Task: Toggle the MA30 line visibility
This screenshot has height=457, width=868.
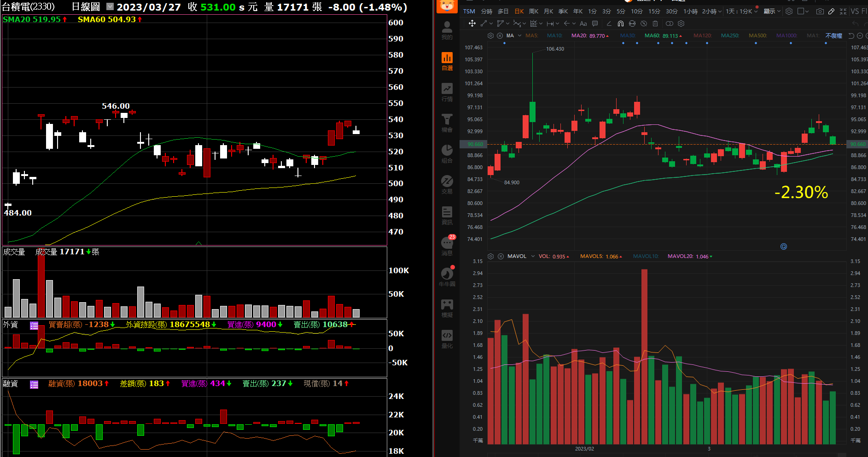Action: [x=628, y=35]
